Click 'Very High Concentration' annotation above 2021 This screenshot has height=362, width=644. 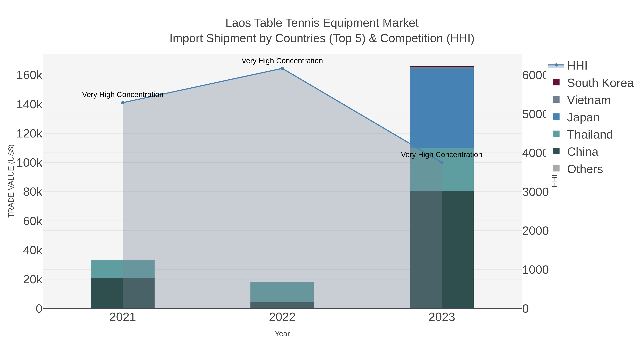pos(123,95)
